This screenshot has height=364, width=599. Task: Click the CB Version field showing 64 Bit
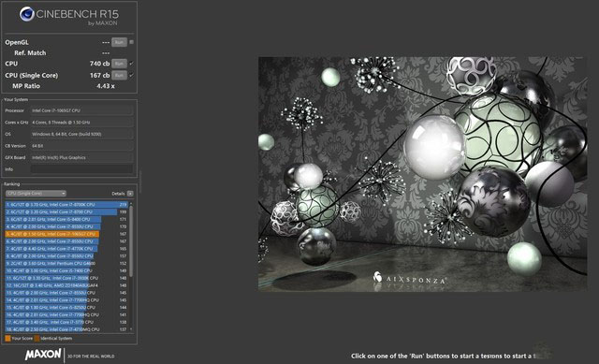(81, 146)
